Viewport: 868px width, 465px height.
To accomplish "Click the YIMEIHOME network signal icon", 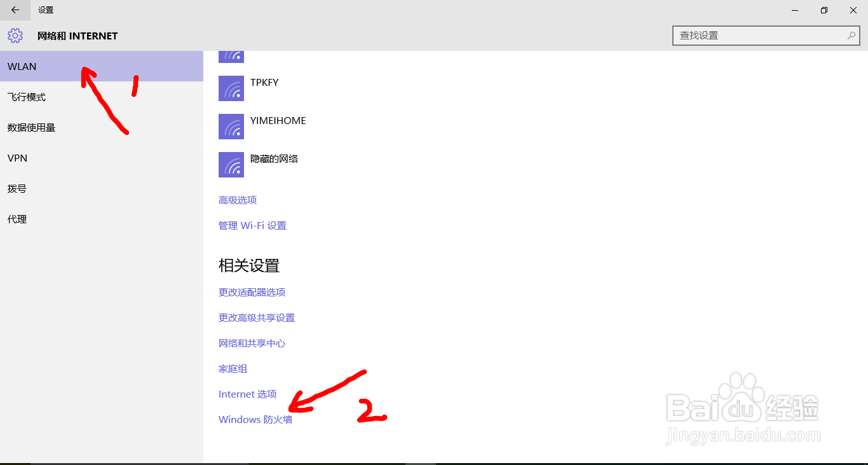I will click(x=231, y=126).
